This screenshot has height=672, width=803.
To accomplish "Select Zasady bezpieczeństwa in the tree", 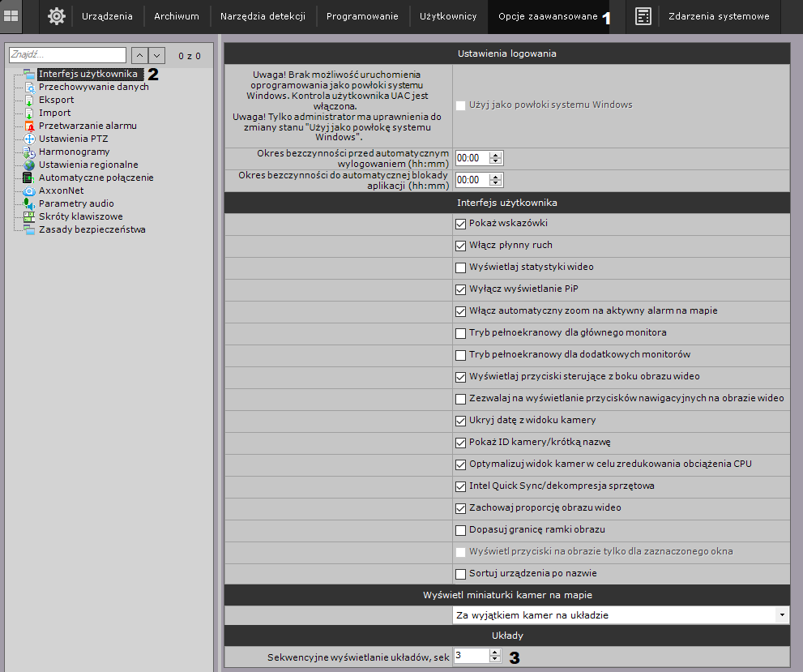I will pos(92,229).
